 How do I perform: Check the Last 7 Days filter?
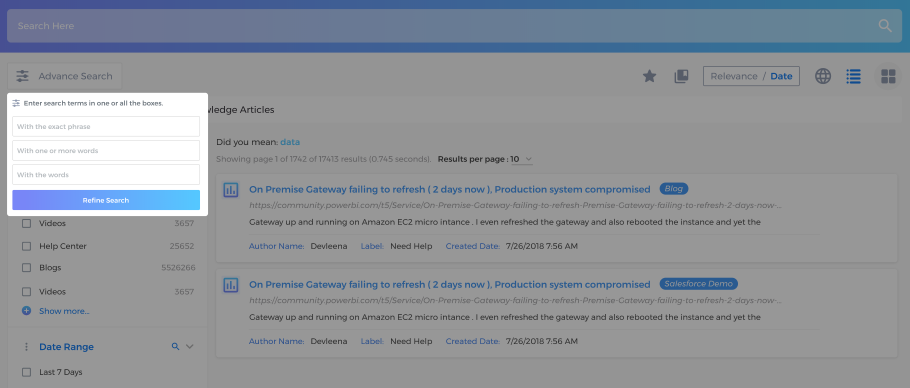[26, 372]
